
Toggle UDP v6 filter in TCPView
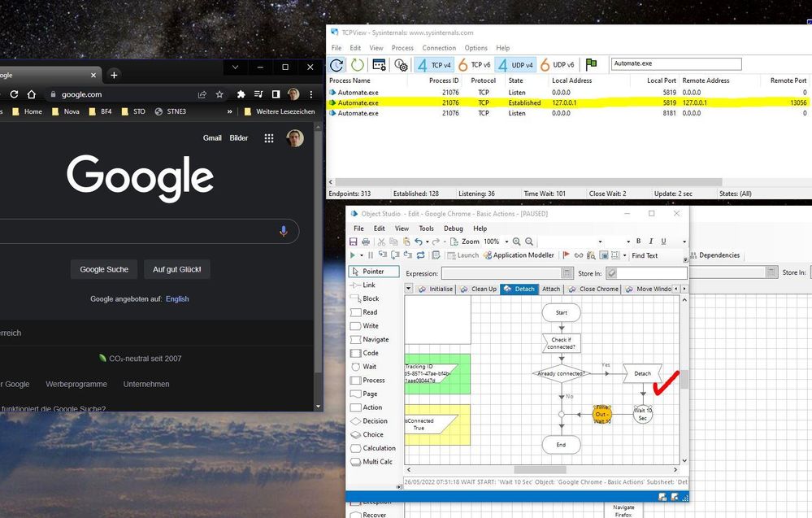558,65
